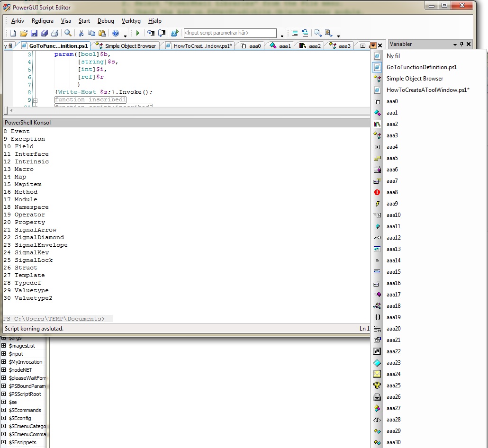The height and width of the screenshot is (448, 488).
Task: Expand the collapsed function inscribed1 block
Action: click(35, 100)
